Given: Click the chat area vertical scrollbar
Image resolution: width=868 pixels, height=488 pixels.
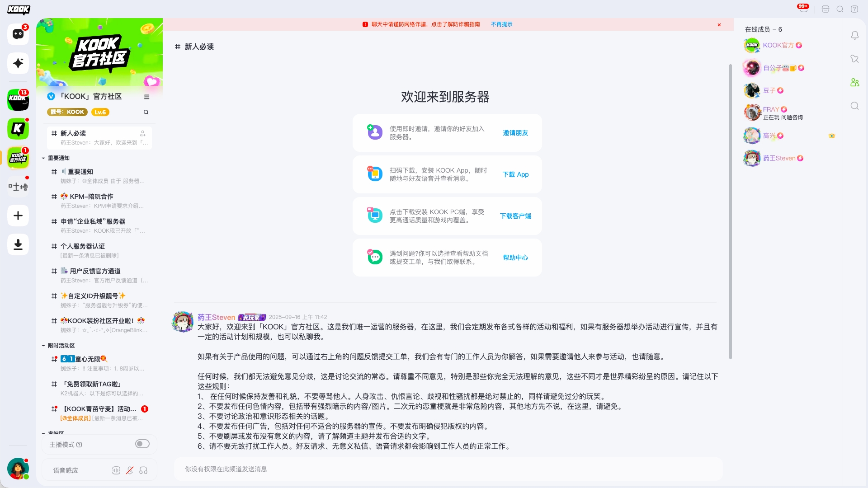Looking at the screenshot, I should coord(730,211).
